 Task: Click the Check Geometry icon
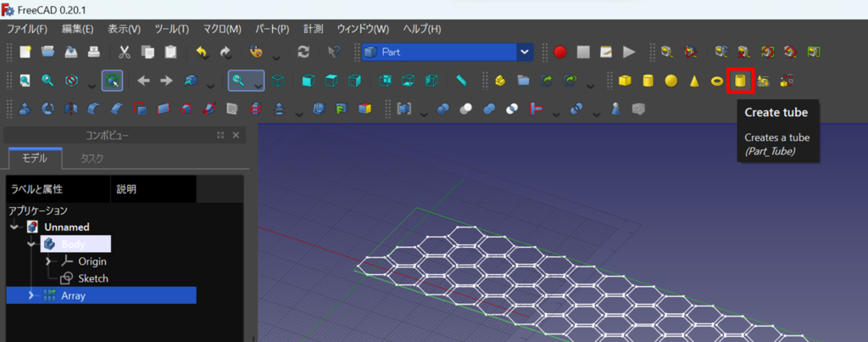pos(615,109)
